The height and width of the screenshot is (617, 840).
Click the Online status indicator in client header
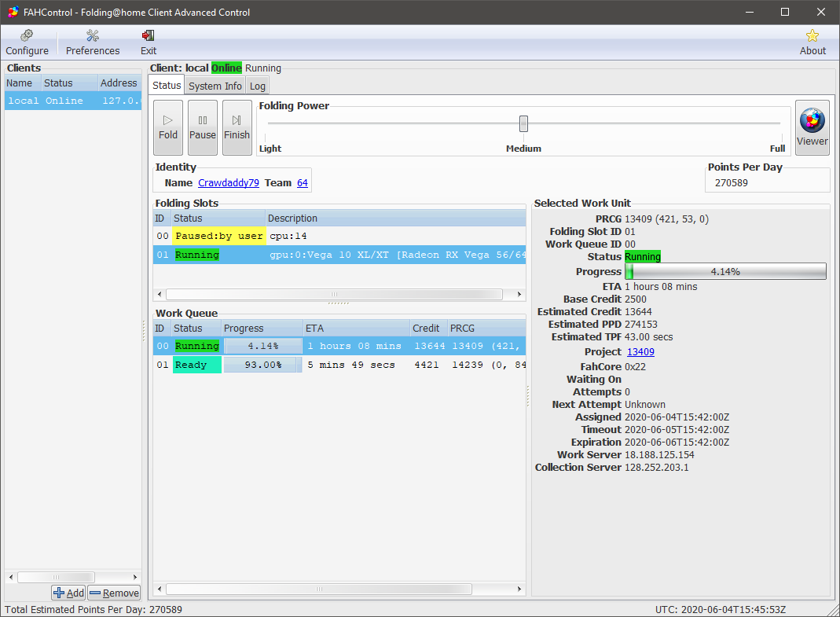[226, 68]
